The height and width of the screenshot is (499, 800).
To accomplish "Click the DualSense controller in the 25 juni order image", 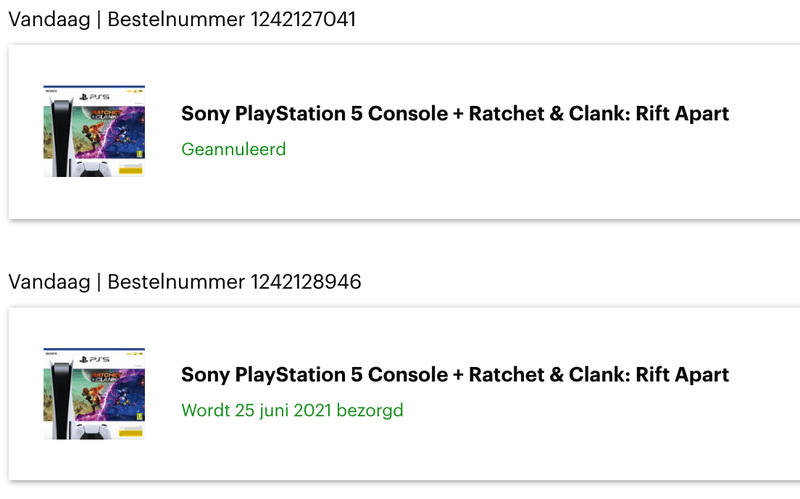I will [93, 431].
